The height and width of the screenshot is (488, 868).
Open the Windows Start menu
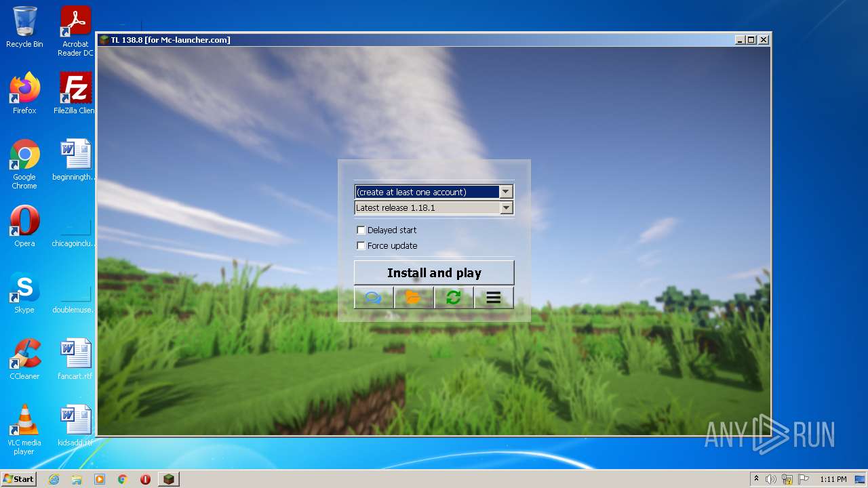18,479
